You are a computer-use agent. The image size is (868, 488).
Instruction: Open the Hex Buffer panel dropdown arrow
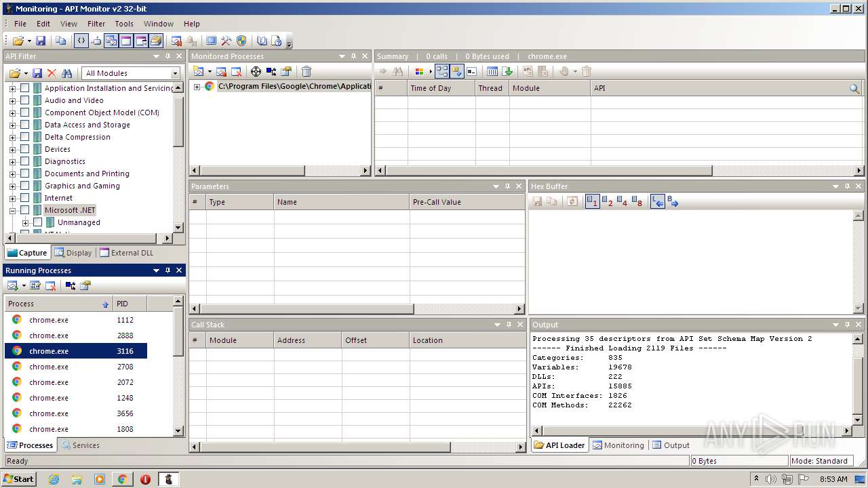click(836, 186)
